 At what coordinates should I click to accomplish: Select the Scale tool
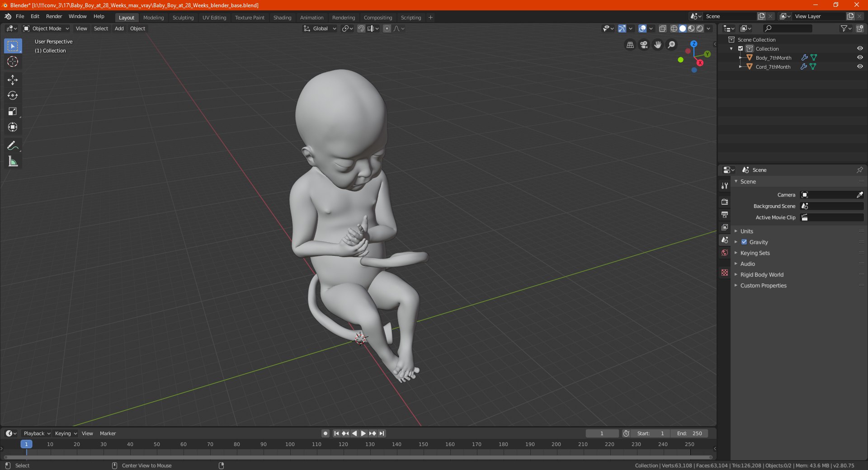pyautogui.click(x=13, y=112)
